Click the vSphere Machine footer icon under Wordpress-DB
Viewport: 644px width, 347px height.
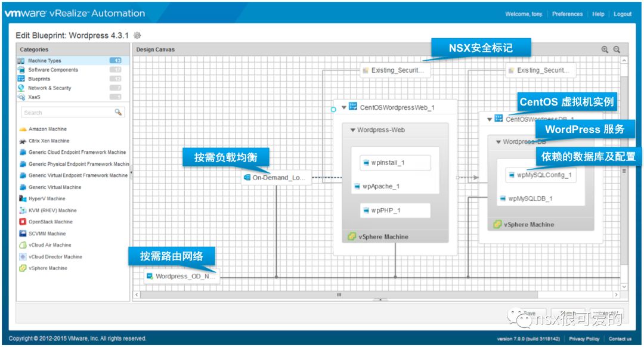coord(497,224)
